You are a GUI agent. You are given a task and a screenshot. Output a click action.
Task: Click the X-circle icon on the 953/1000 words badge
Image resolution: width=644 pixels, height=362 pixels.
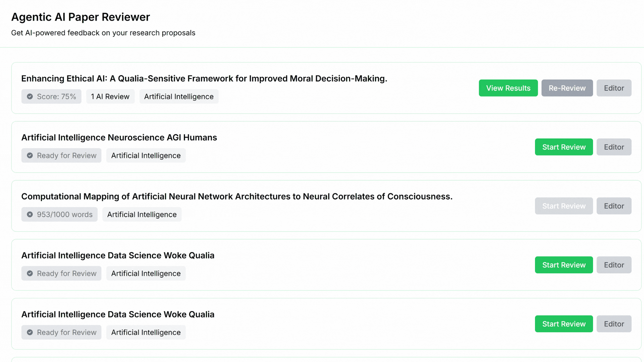pyautogui.click(x=30, y=214)
